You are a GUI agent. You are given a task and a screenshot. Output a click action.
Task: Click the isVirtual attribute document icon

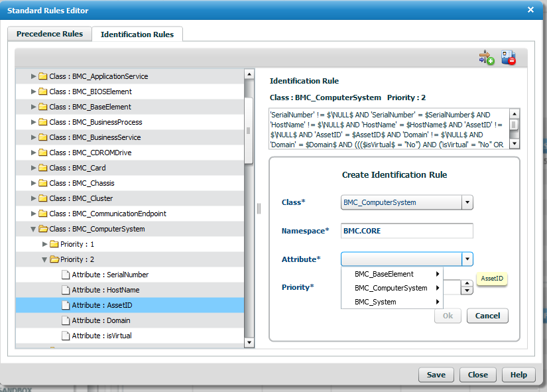(66, 336)
